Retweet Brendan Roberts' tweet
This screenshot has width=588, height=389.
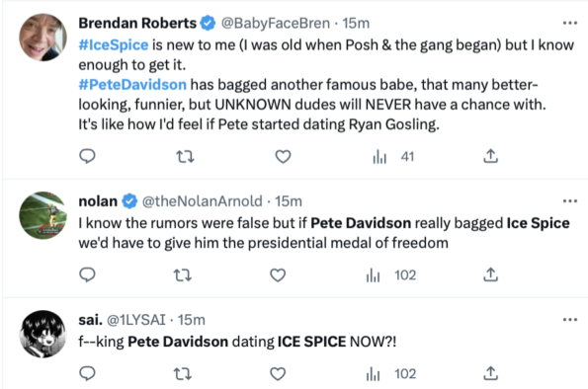pos(185,156)
